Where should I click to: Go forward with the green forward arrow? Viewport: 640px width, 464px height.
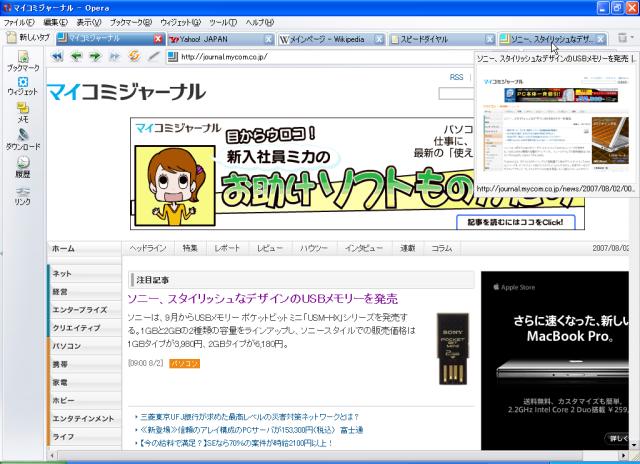point(95,56)
